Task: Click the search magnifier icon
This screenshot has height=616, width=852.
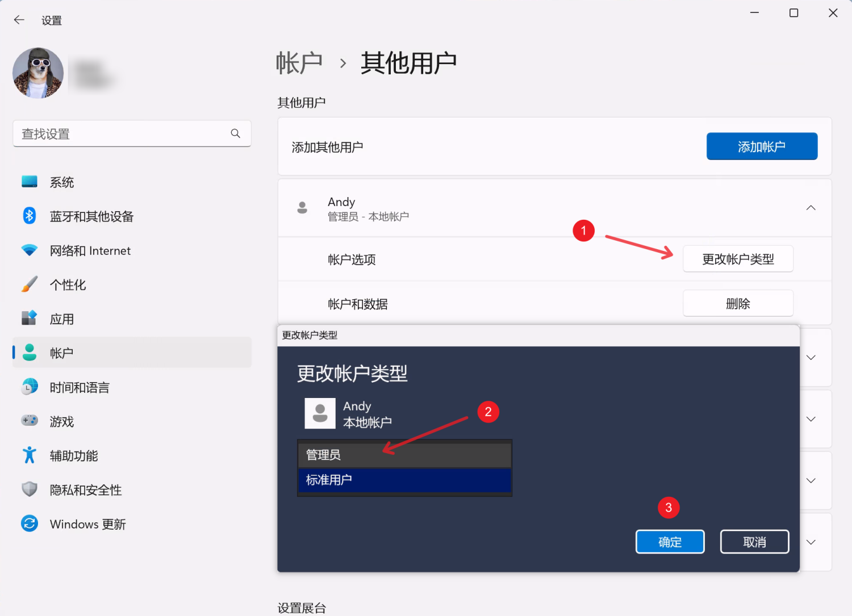Action: coord(235,133)
